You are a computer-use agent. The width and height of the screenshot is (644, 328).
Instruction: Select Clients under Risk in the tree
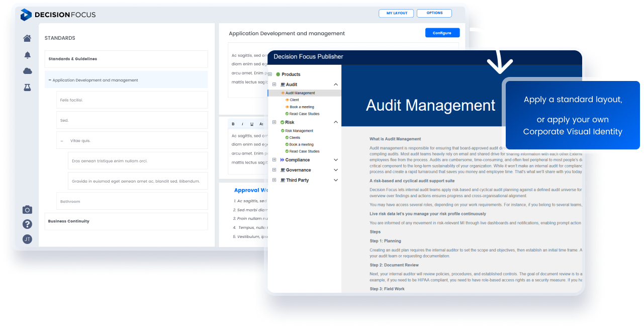(x=295, y=137)
